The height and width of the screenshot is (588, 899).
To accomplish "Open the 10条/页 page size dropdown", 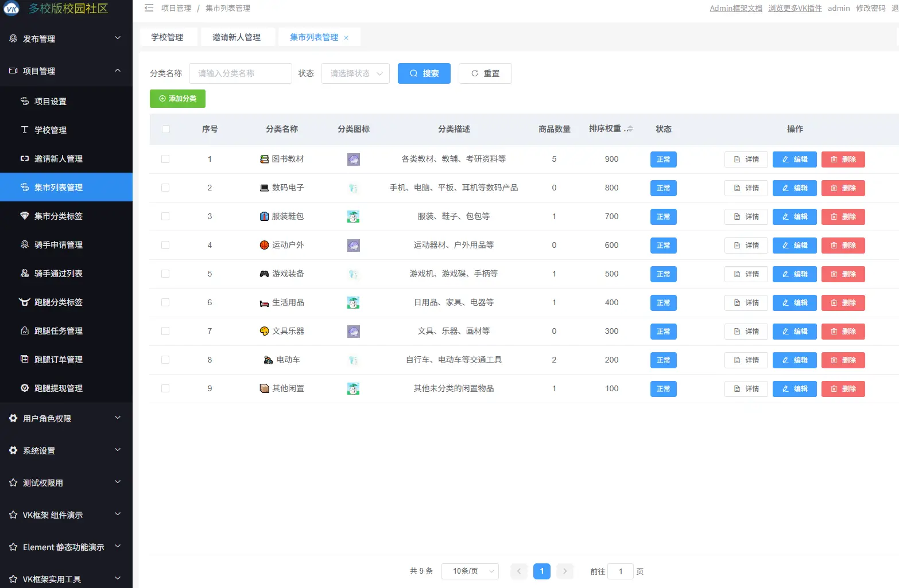I will click(x=470, y=571).
